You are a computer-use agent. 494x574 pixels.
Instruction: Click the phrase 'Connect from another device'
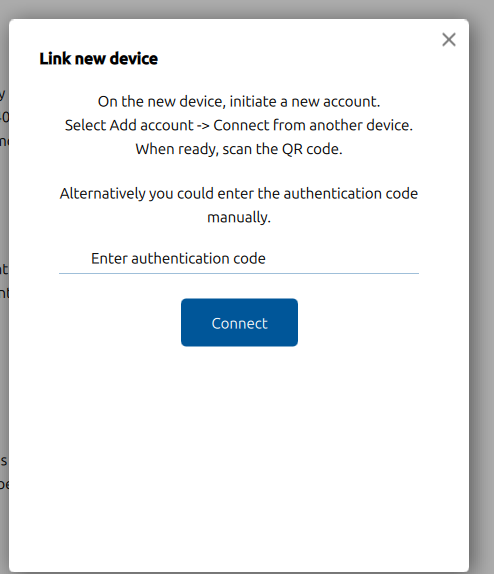point(312,125)
